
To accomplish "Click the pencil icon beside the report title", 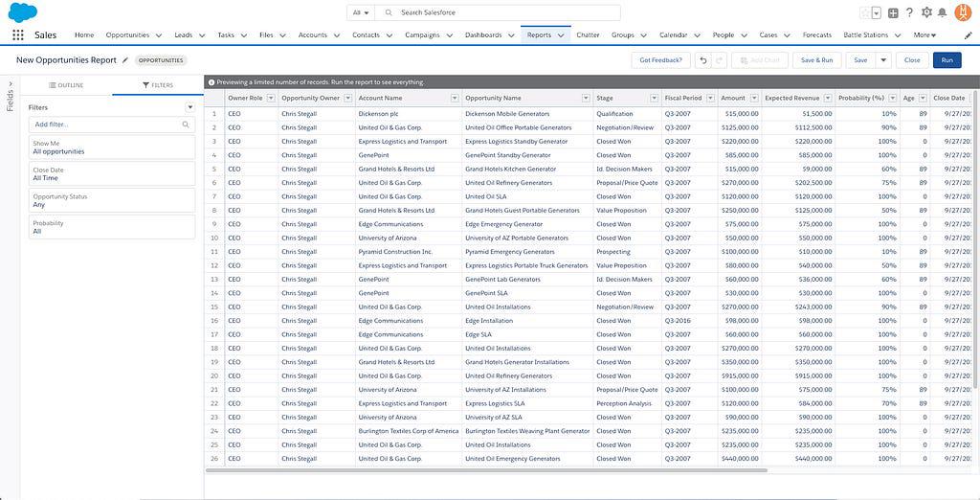I will coord(124,60).
